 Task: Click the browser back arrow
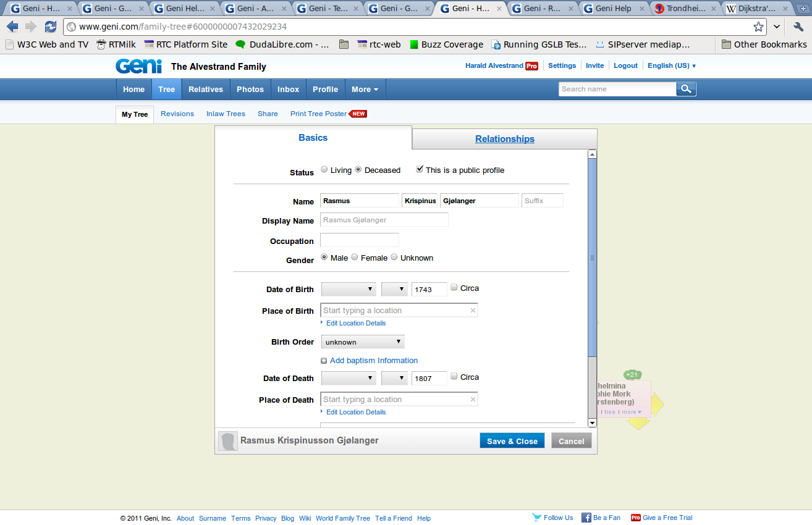click(12, 27)
